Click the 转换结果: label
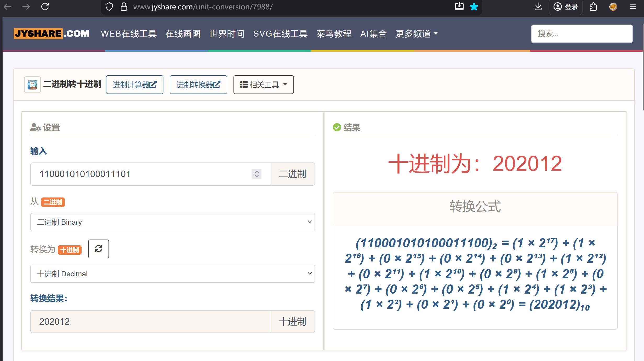Image resolution: width=644 pixels, height=361 pixels. (x=49, y=298)
